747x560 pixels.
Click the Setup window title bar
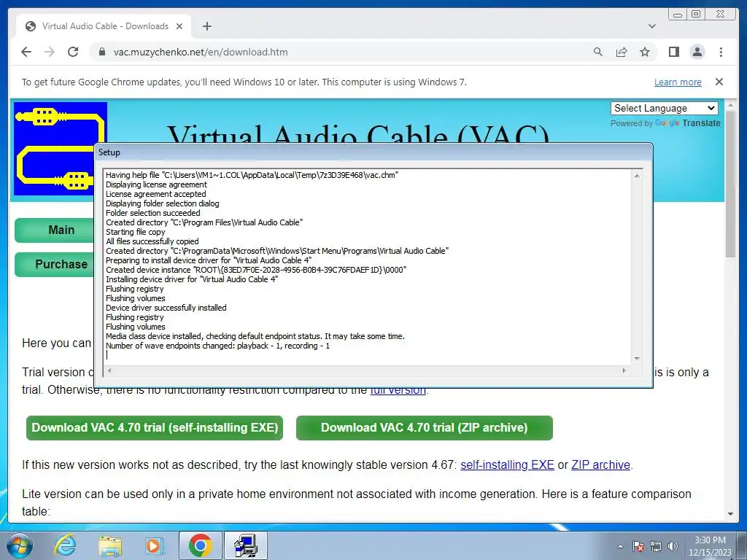[x=373, y=152]
